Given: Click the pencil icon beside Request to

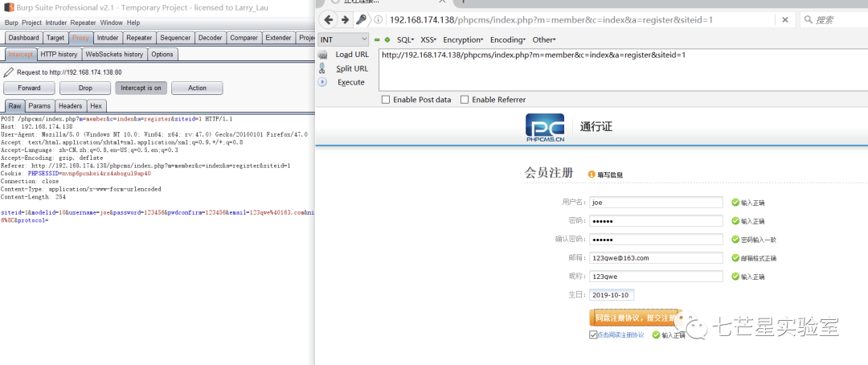Looking at the screenshot, I should click(8, 72).
